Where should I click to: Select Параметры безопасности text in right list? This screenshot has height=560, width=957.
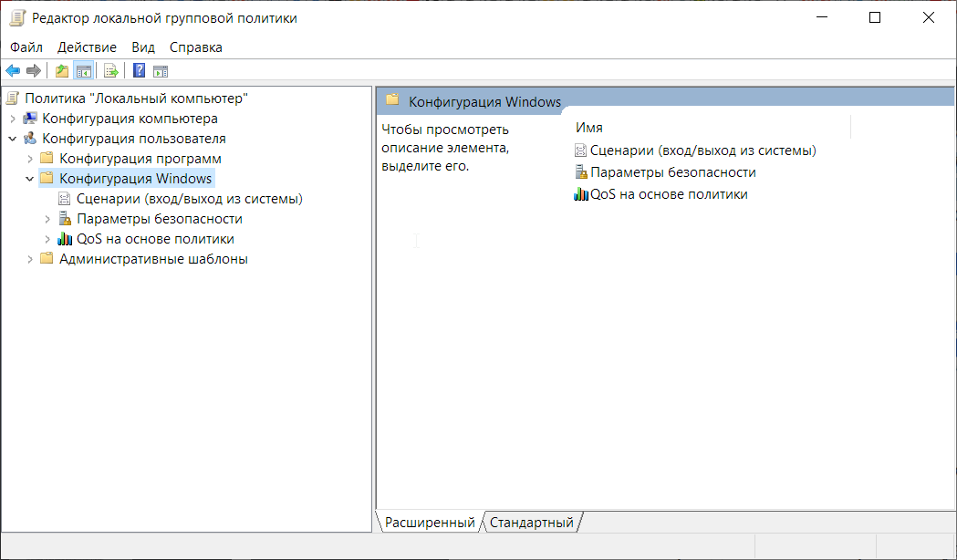pyautogui.click(x=673, y=172)
